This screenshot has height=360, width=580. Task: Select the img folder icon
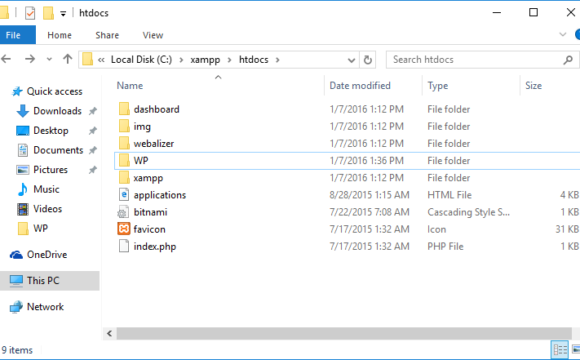124,126
